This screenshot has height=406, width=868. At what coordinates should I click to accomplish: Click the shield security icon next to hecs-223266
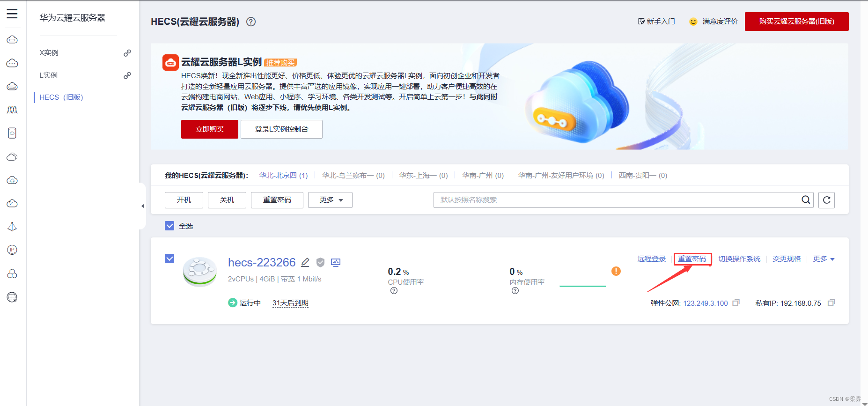tap(320, 262)
